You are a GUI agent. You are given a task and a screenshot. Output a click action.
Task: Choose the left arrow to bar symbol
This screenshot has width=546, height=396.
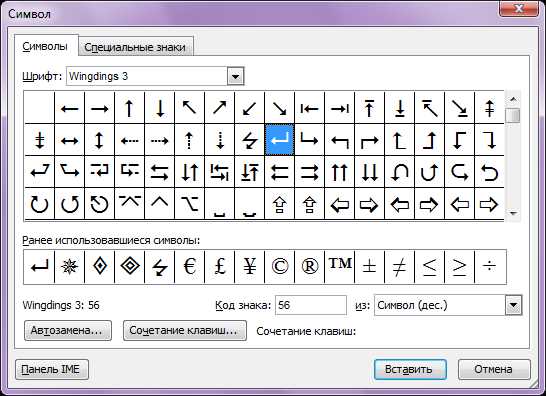pos(310,108)
